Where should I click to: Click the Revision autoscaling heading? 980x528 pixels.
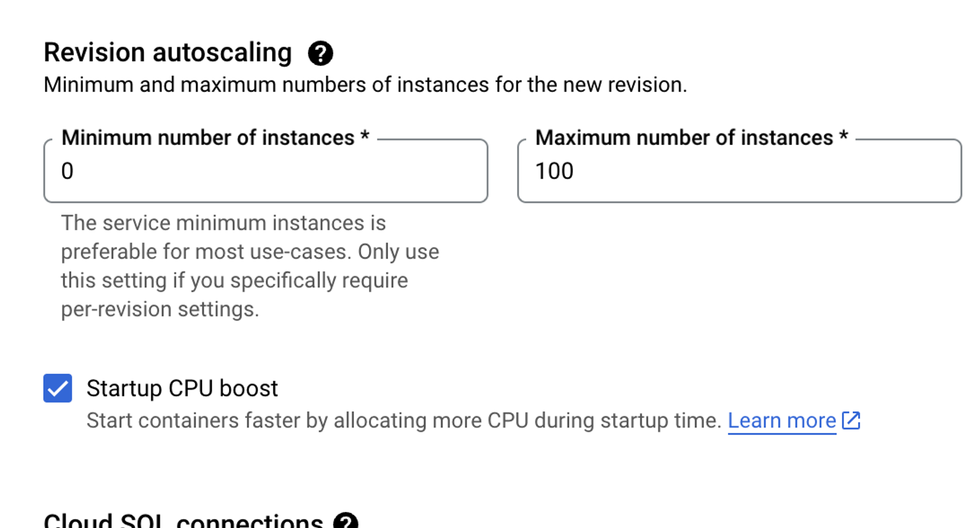click(168, 52)
